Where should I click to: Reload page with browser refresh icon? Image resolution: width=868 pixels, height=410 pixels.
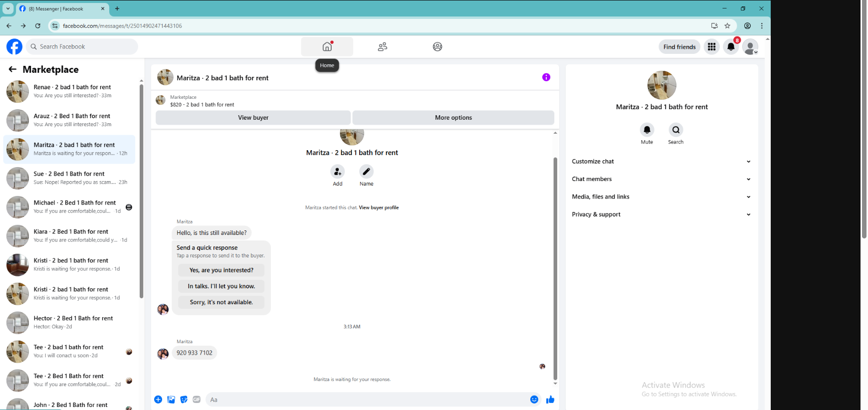coord(38,25)
